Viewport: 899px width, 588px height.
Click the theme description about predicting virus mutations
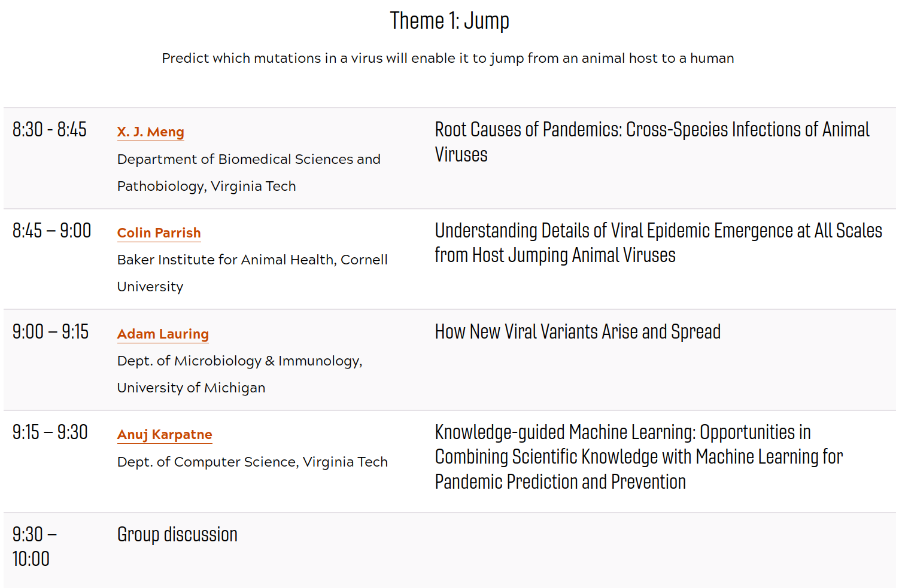(x=448, y=58)
